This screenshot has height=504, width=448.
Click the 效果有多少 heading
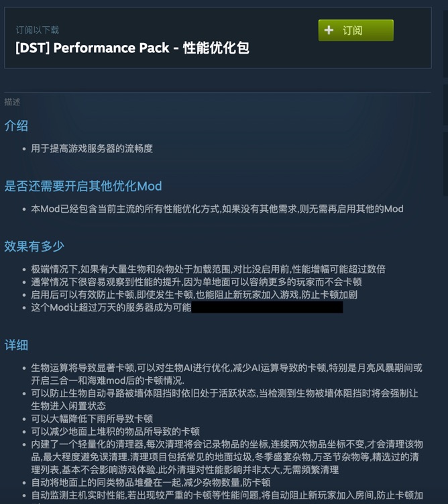[34, 246]
